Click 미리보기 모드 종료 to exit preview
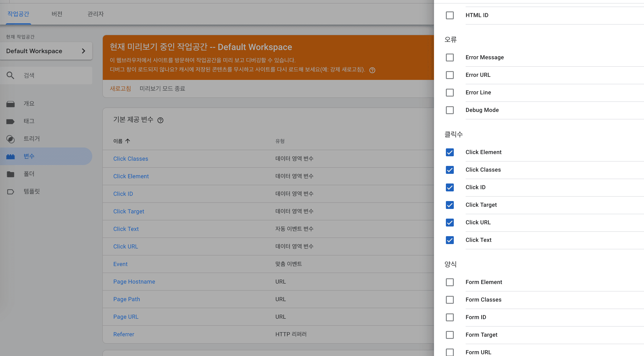Screen dimensions: 644x356 [162, 88]
